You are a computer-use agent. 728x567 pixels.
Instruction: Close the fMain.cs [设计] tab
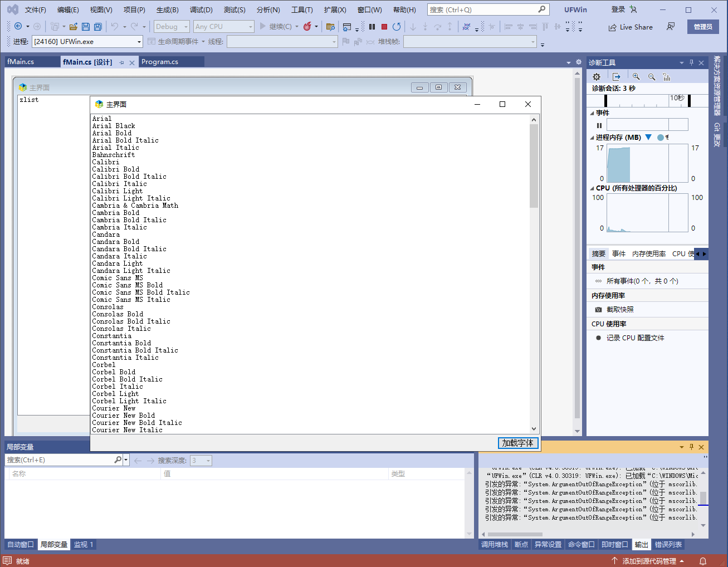click(132, 63)
